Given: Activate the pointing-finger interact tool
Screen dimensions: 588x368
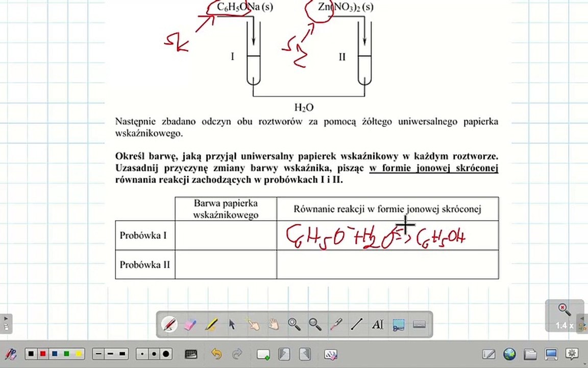Looking at the screenshot, I should point(253,324).
